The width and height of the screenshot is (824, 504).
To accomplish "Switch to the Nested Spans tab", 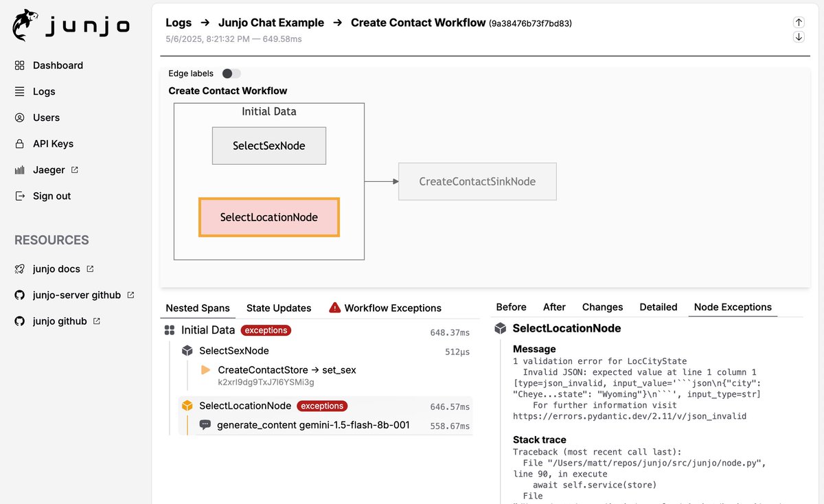I will [198, 308].
